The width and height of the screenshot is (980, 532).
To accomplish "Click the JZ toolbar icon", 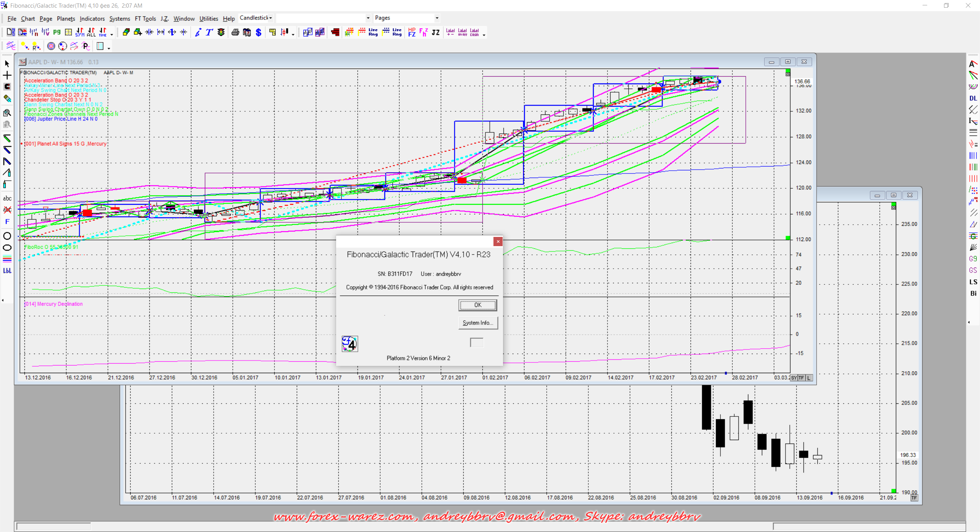I will [436, 33].
